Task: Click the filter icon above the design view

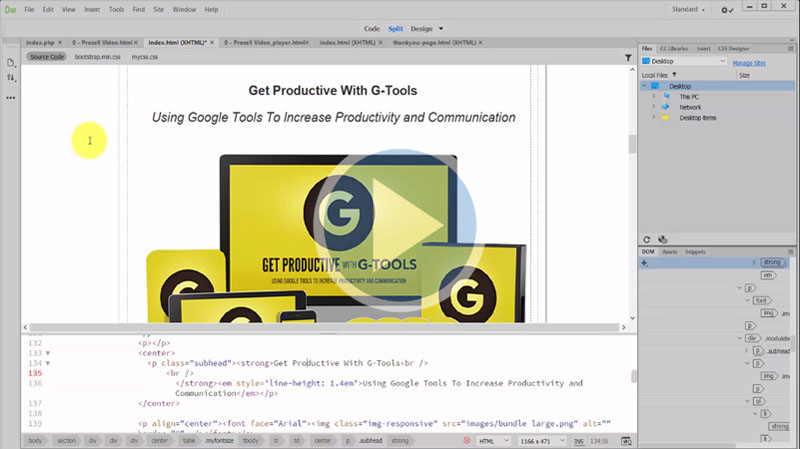Action: (628, 57)
